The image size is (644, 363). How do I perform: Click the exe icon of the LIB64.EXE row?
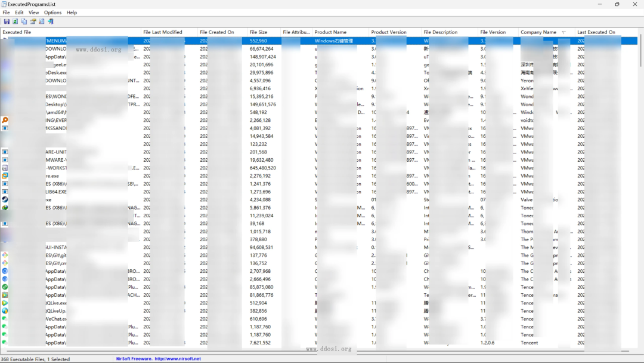tap(5, 192)
